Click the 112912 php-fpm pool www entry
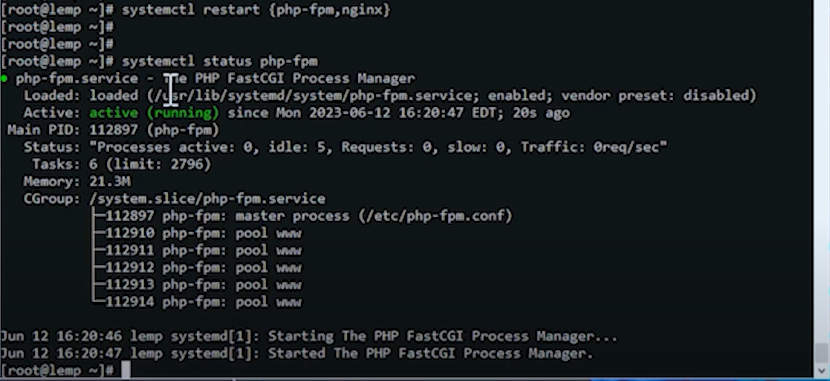The width and height of the screenshot is (830, 381). pos(203,267)
